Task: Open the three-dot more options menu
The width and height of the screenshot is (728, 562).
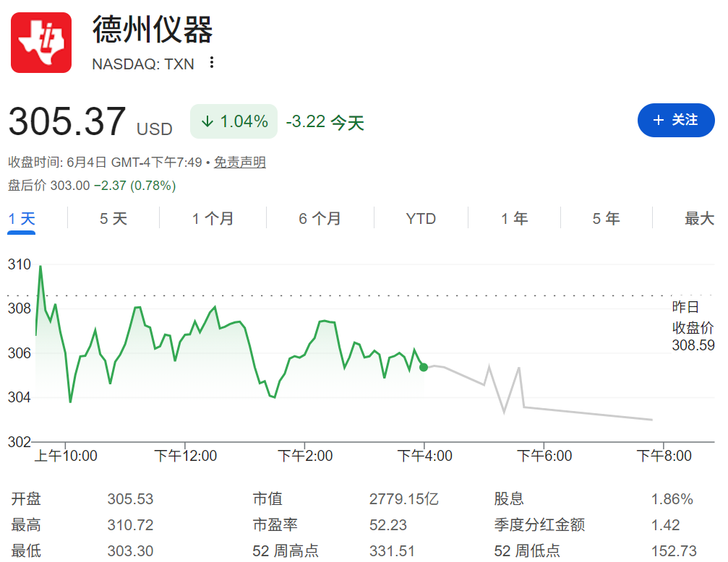Action: [212, 63]
